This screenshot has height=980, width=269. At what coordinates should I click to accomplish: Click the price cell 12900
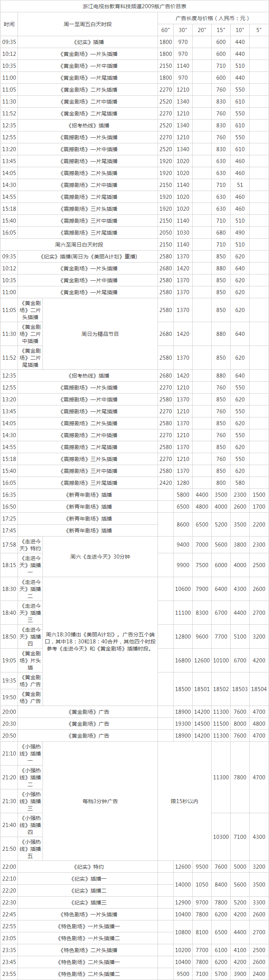coord(183,903)
